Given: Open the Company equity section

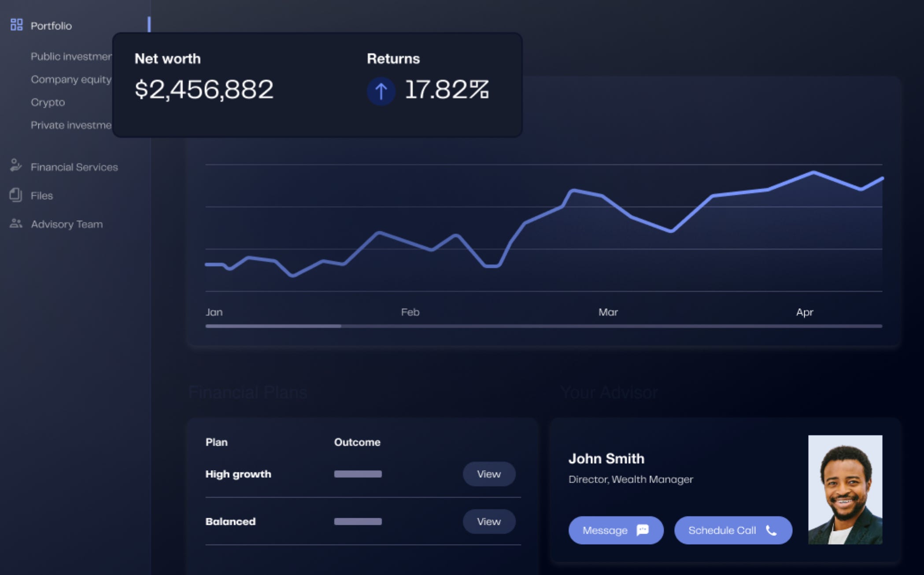Looking at the screenshot, I should (x=70, y=79).
